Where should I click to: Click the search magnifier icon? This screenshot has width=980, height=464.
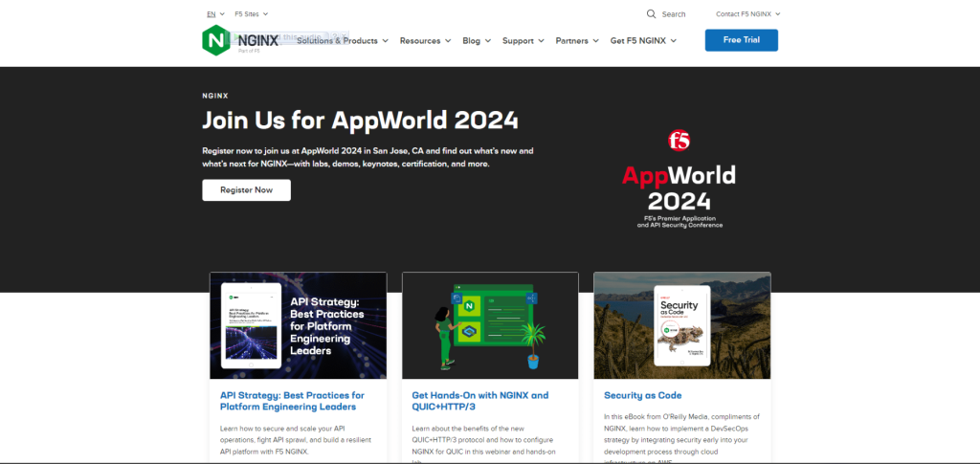click(x=651, y=13)
